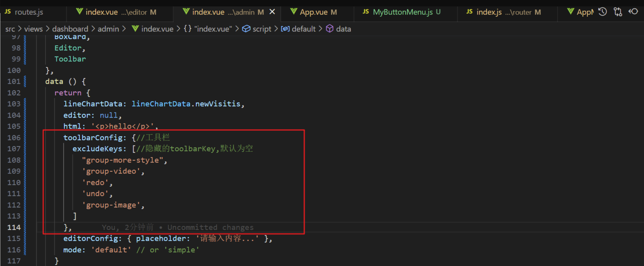644x266 pixels.
Task: Click the excludeKeys property name
Action: pyautogui.click(x=97, y=149)
